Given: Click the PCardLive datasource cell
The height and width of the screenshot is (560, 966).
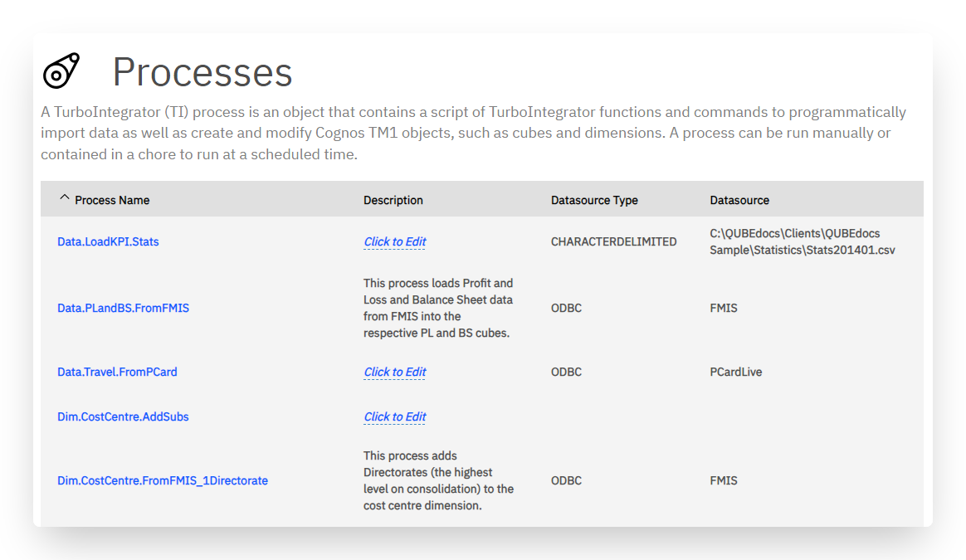Looking at the screenshot, I should click(735, 373).
